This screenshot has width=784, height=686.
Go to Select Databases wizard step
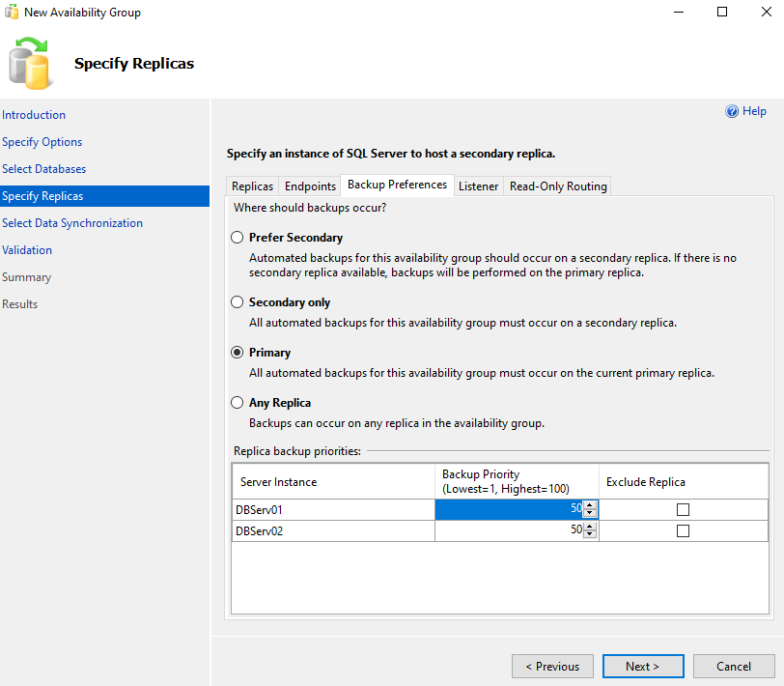coord(44,169)
